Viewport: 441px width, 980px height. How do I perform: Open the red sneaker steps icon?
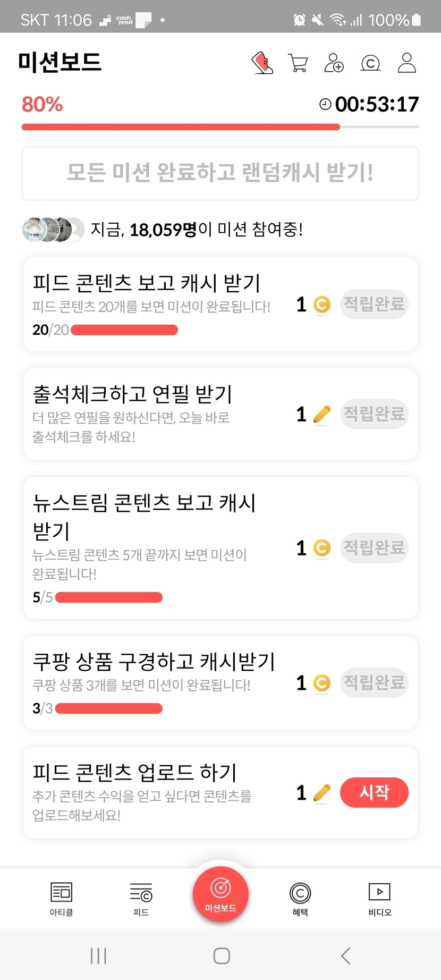pyautogui.click(x=262, y=63)
